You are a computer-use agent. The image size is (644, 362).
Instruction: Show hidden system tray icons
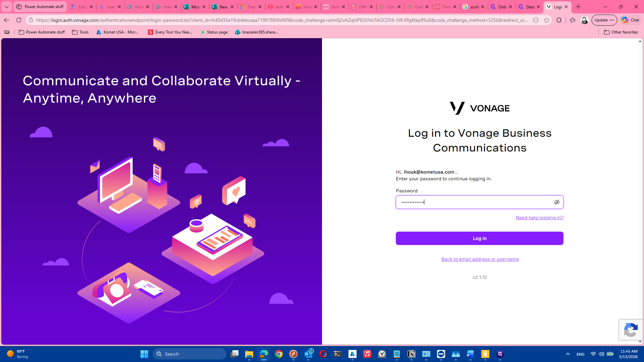tap(568, 354)
